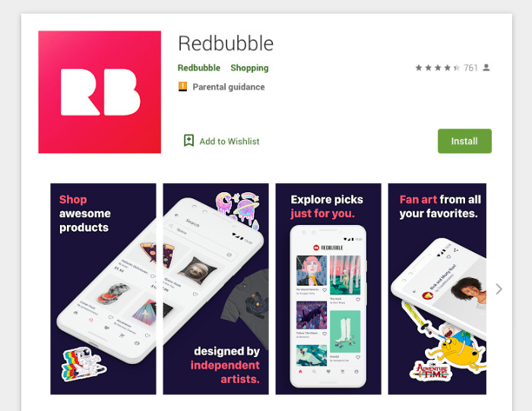
Task: Click the Add to Wishlist bookmark icon
Action: [x=188, y=141]
